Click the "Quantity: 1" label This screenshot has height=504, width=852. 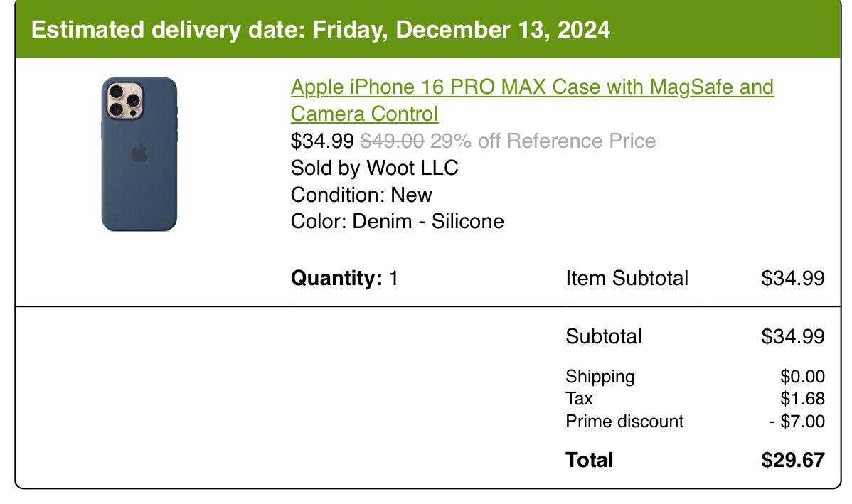[345, 278]
